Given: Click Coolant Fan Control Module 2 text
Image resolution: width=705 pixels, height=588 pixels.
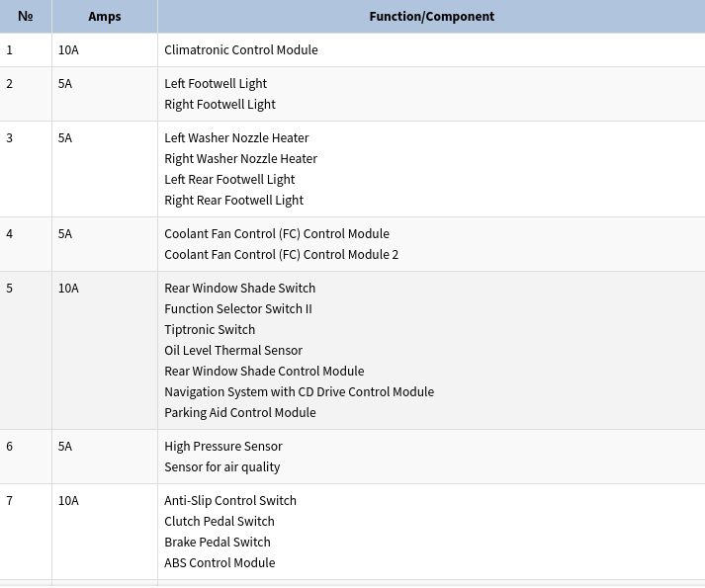Looking at the screenshot, I should 281,254.
